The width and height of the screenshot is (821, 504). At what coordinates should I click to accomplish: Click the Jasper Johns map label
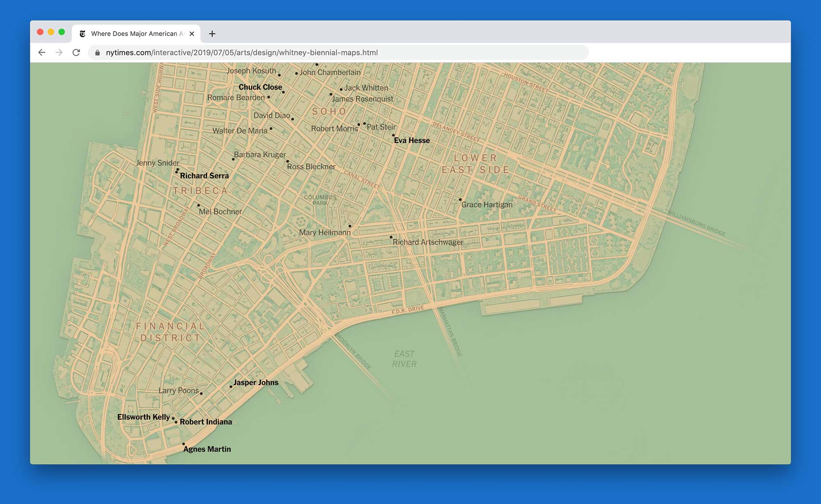(x=256, y=383)
